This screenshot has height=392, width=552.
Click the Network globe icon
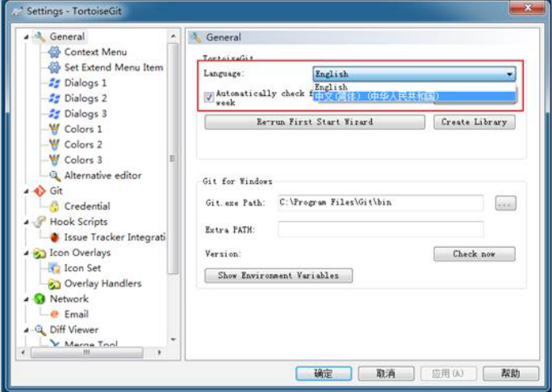point(40,299)
